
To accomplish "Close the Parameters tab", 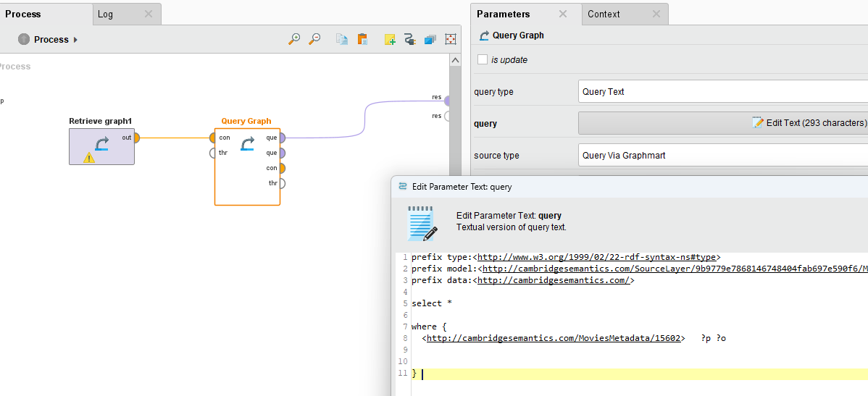I will coord(563,14).
